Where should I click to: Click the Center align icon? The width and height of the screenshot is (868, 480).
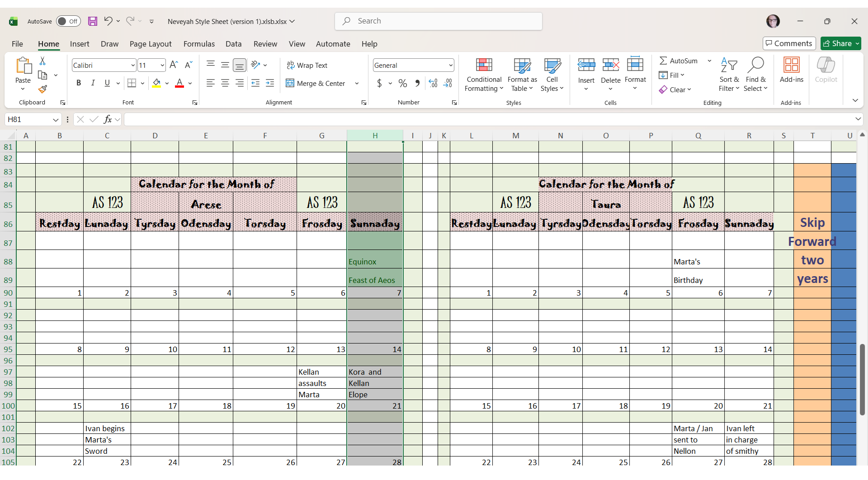225,83
